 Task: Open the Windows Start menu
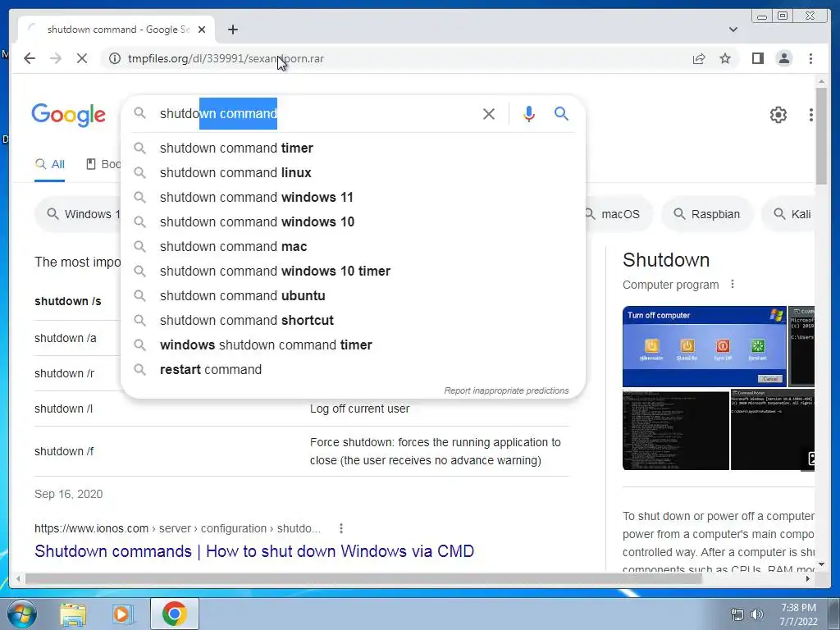click(21, 614)
